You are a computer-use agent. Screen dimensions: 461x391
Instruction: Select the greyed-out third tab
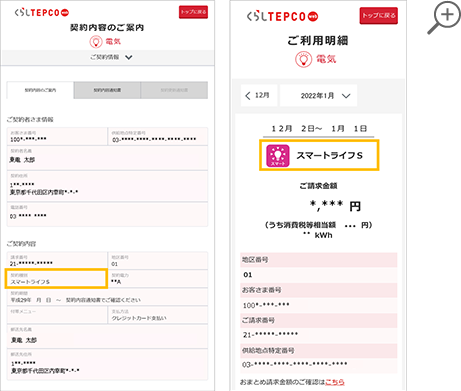point(174,90)
